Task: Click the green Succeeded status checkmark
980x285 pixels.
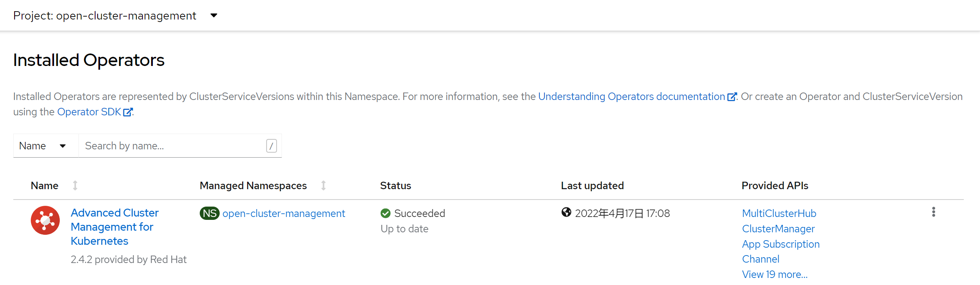Action: [x=385, y=213]
